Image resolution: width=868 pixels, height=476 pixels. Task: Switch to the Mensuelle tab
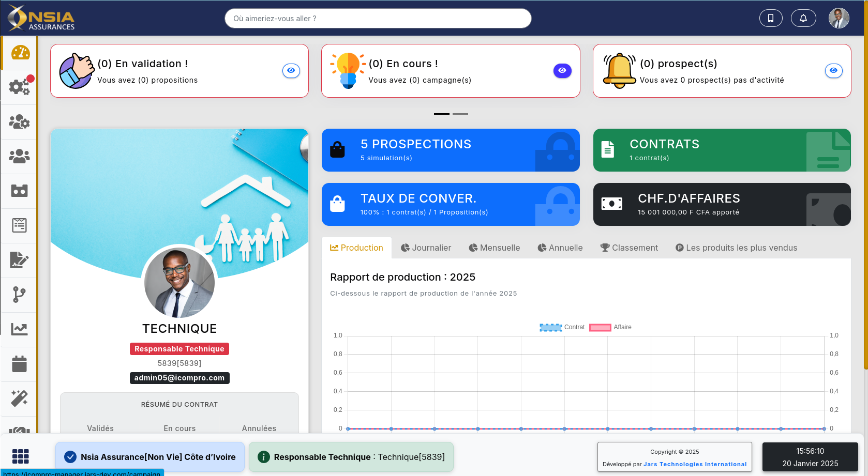494,248
